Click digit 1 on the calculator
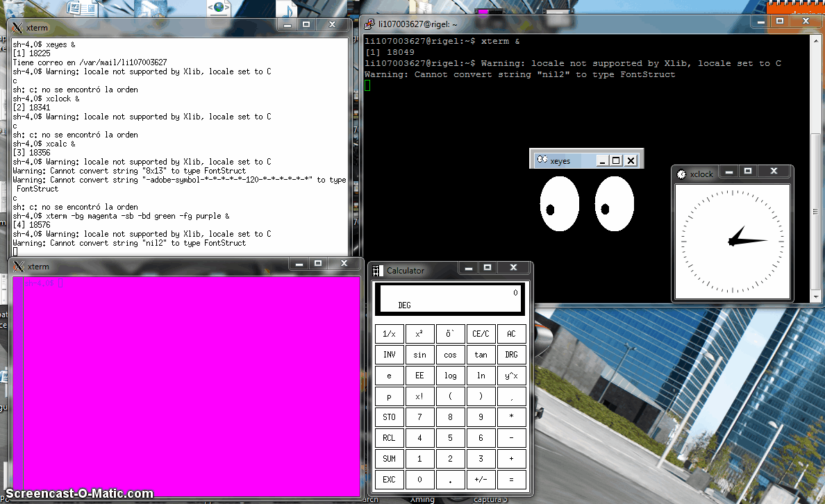The image size is (825, 504). [x=419, y=459]
